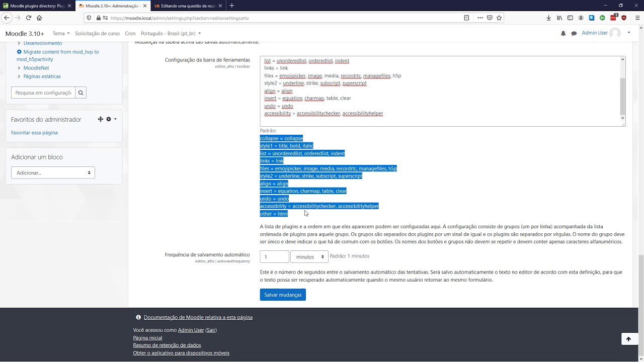
Task: Click the blue S extension icon
Action: [x=592, y=18]
